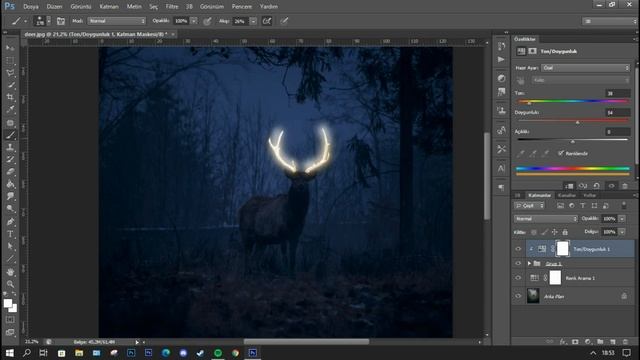This screenshot has height=360, width=640.
Task: Hide the Renk Arama 1 layer
Action: click(518, 278)
